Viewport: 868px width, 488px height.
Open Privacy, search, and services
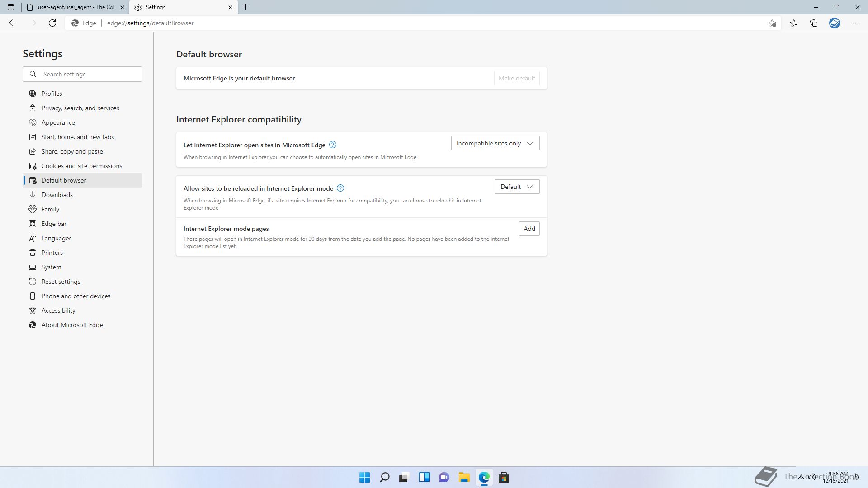(82, 108)
